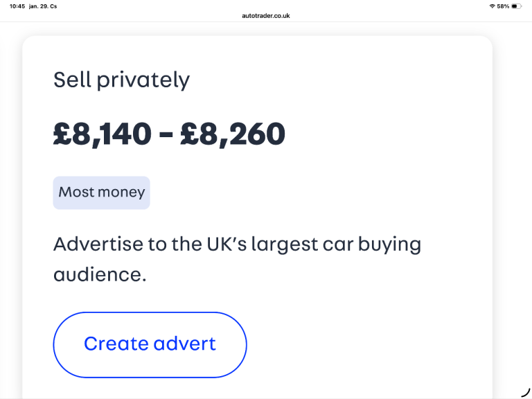Tap the jan. 29. Cs date
The height and width of the screenshot is (399, 532).
coord(44,6)
